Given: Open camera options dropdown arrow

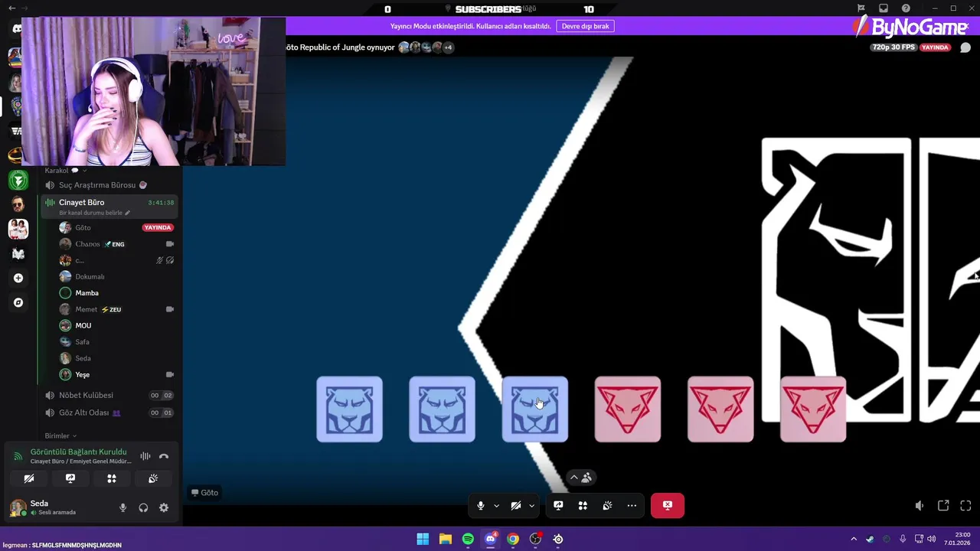Looking at the screenshot, I should pyautogui.click(x=531, y=505).
